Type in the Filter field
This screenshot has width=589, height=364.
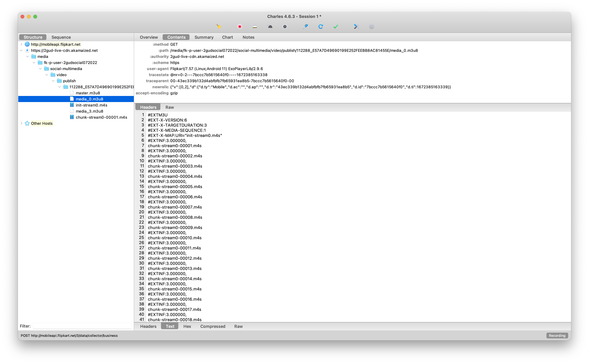(x=82, y=326)
